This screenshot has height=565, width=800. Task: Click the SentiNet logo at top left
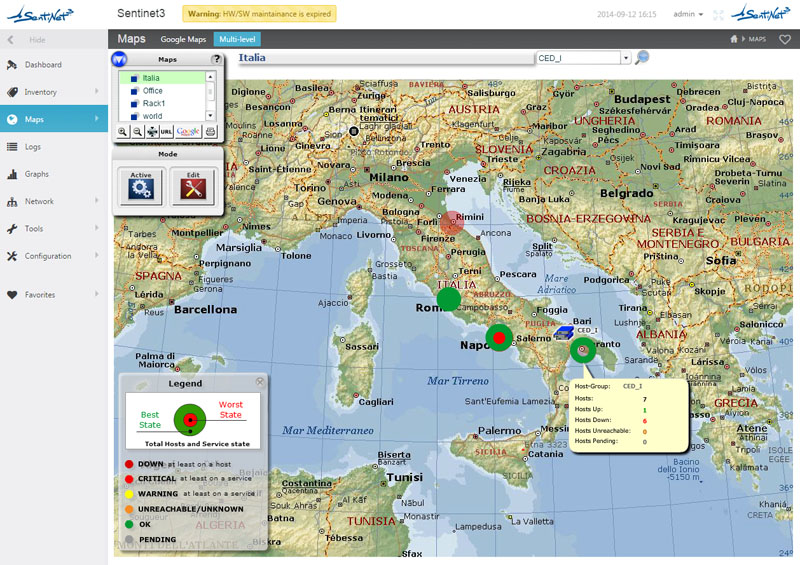40,14
